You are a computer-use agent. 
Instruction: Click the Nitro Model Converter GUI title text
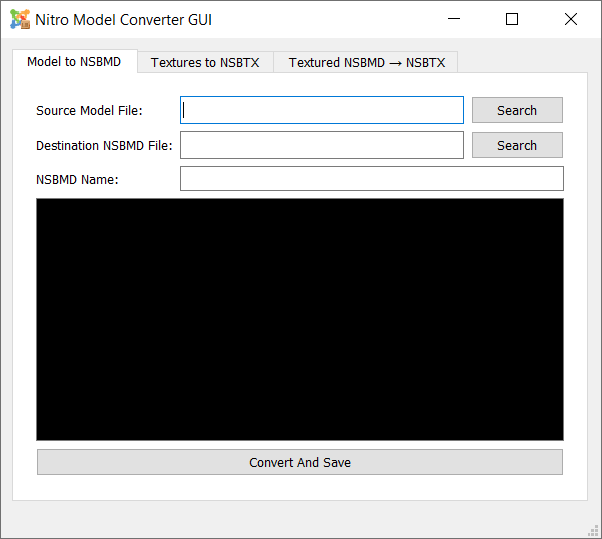click(123, 20)
